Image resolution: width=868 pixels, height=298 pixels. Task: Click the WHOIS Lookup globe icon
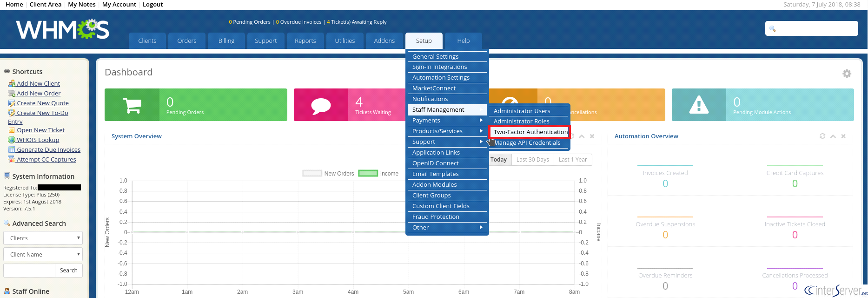(12, 140)
